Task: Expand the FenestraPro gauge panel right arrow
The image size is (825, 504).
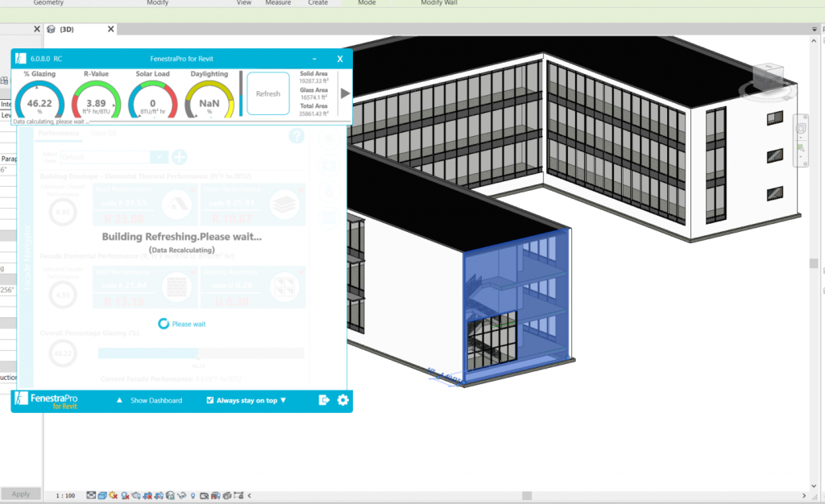Action: click(345, 93)
